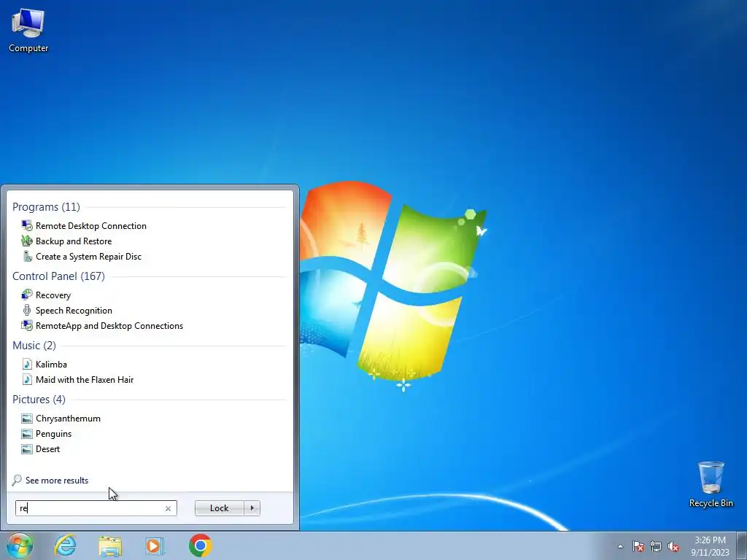Click the Penguins picture icon

pyautogui.click(x=27, y=433)
